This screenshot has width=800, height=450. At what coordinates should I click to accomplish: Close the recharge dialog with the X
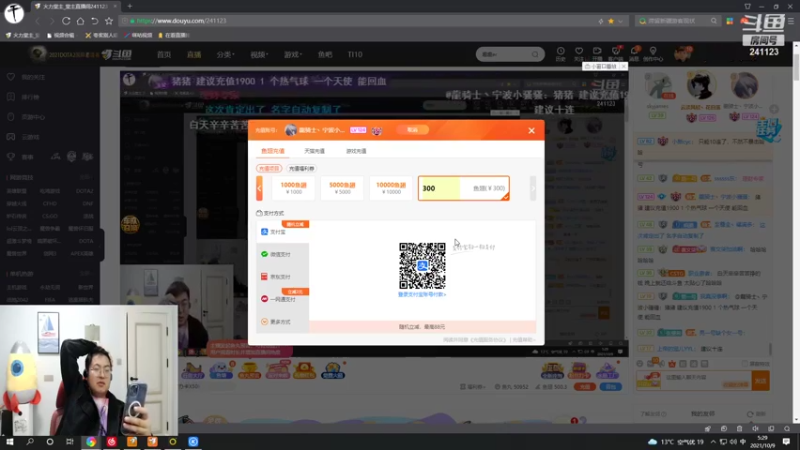point(531,131)
